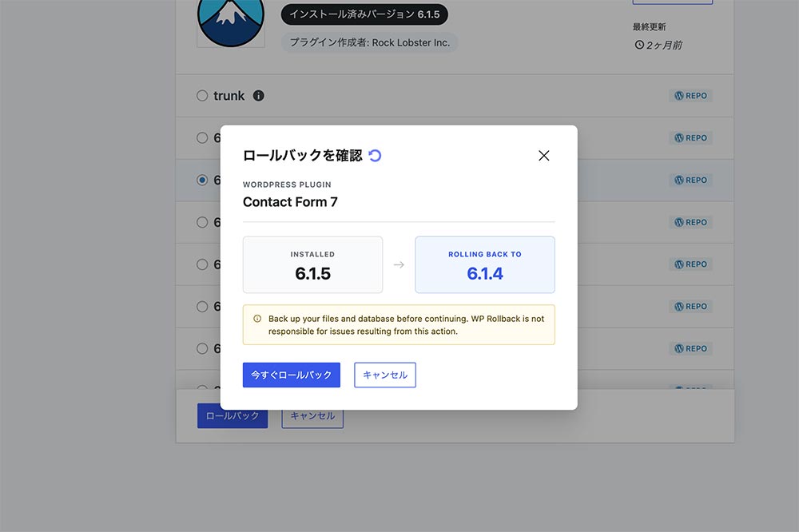The height and width of the screenshot is (532, 799).
Task: Click the インストール済みバージョン 6.1.5 badge
Action: coord(364,14)
